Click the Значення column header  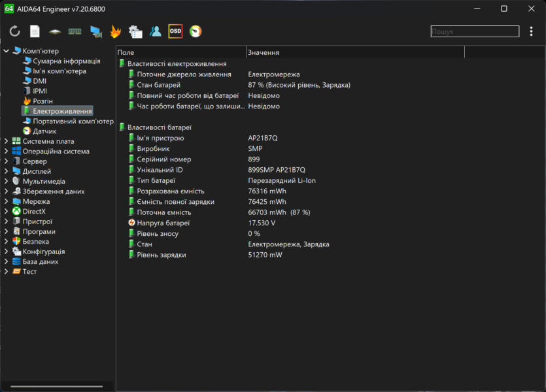pos(356,52)
